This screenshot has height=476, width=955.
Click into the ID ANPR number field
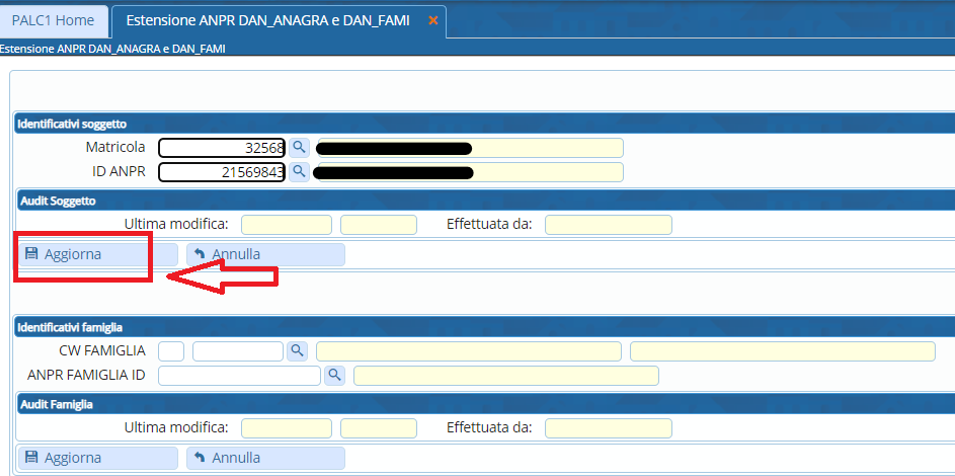coord(222,172)
